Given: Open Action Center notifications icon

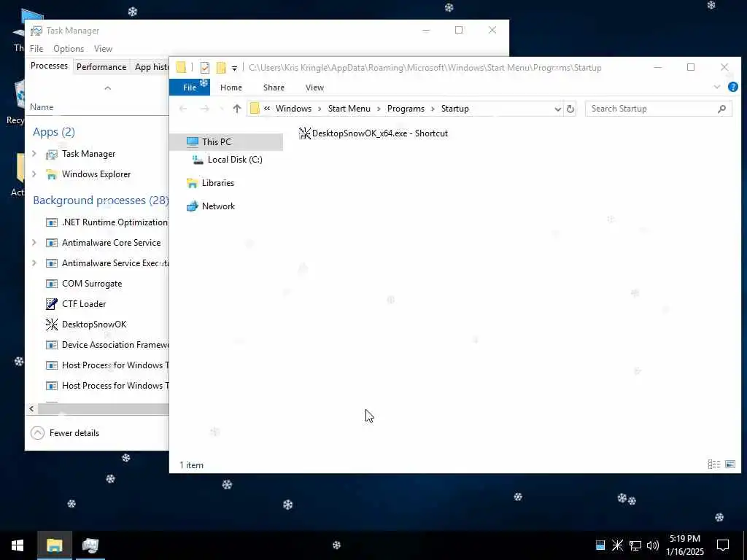Looking at the screenshot, I should click(x=723, y=545).
